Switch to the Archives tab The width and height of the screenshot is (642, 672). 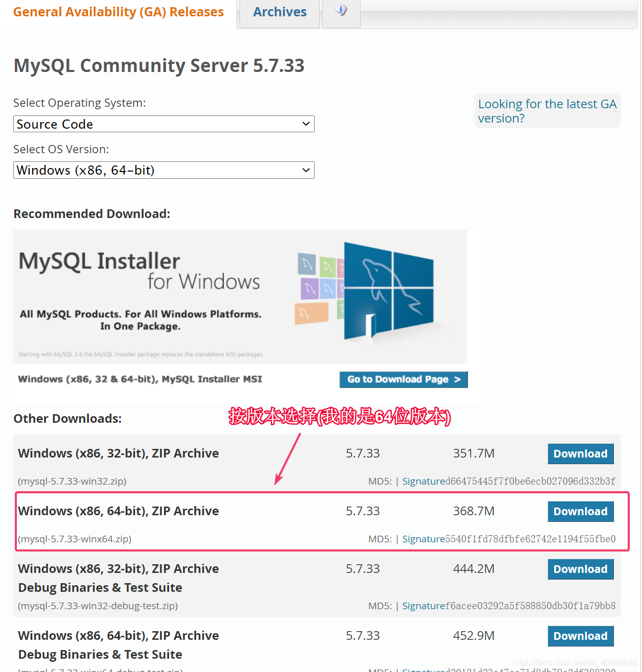pos(279,12)
